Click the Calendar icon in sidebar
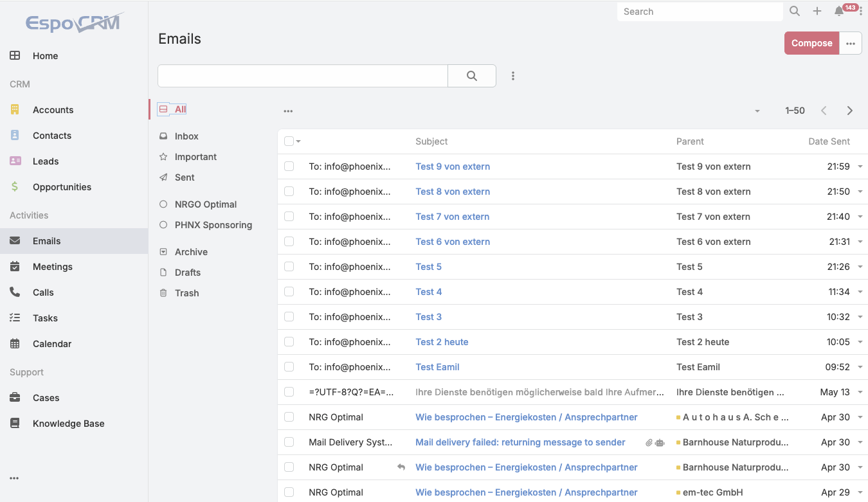Viewport: 868px width, 502px height. tap(15, 344)
